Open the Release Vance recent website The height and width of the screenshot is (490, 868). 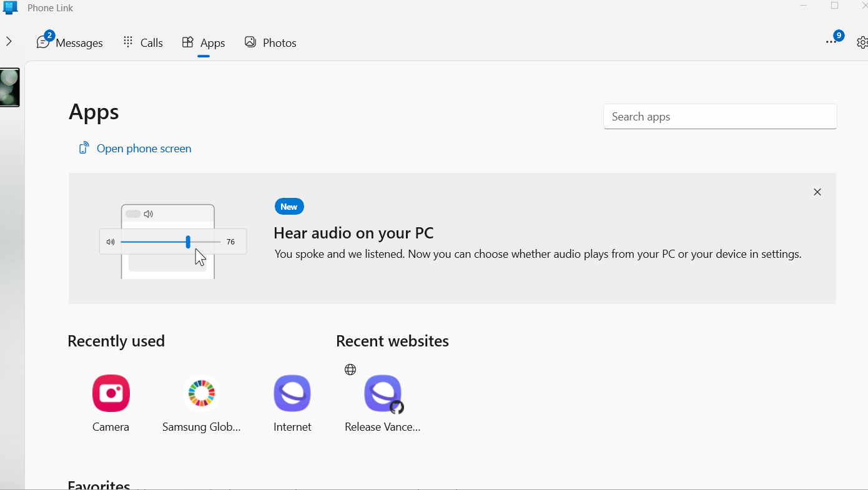pyautogui.click(x=382, y=394)
